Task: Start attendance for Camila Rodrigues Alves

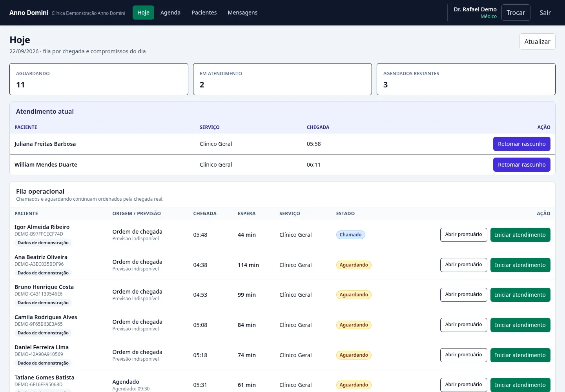Action: (520, 325)
